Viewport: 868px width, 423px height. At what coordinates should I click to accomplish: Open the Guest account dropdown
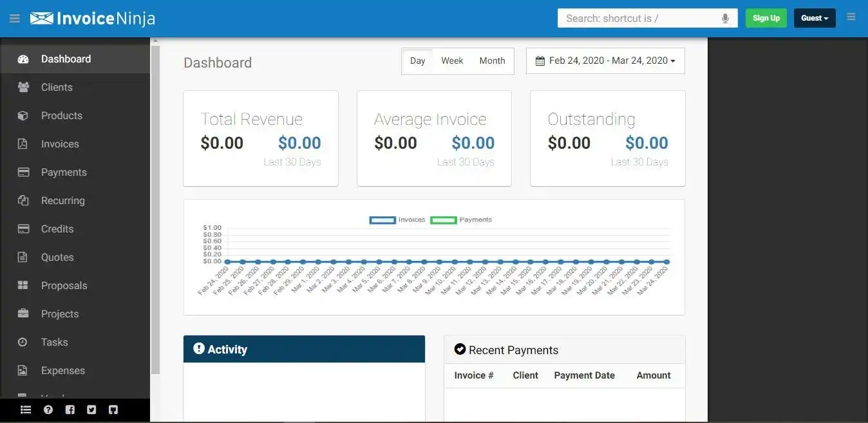814,17
